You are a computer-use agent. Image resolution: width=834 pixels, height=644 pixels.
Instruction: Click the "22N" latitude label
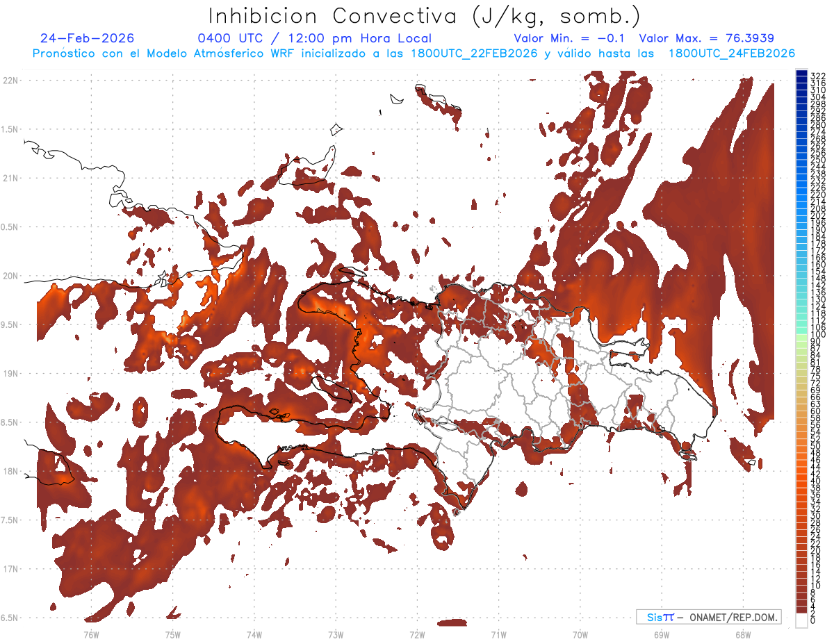[10, 80]
